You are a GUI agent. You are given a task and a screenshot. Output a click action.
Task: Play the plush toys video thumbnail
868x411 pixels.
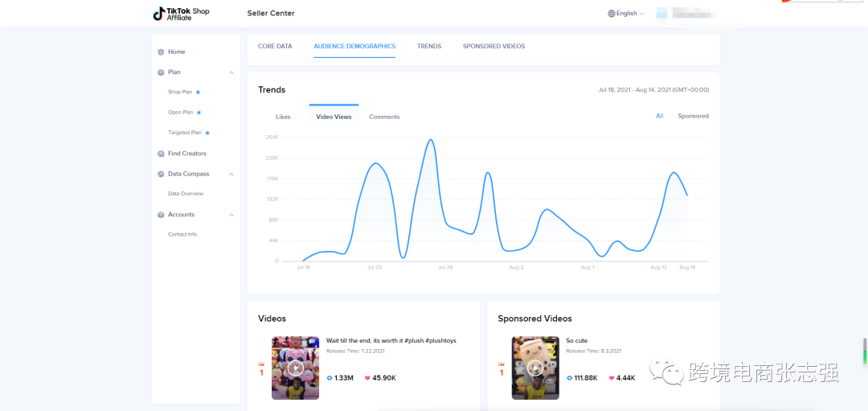(x=295, y=368)
